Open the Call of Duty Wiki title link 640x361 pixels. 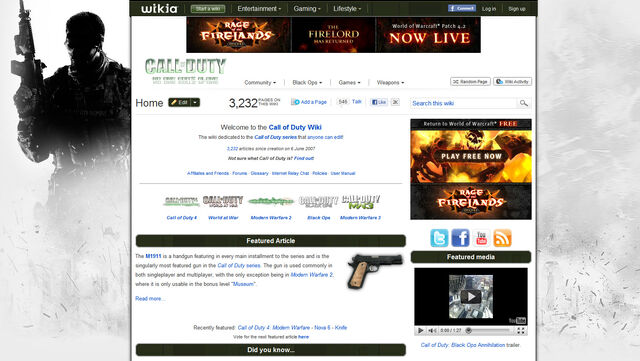[295, 127]
